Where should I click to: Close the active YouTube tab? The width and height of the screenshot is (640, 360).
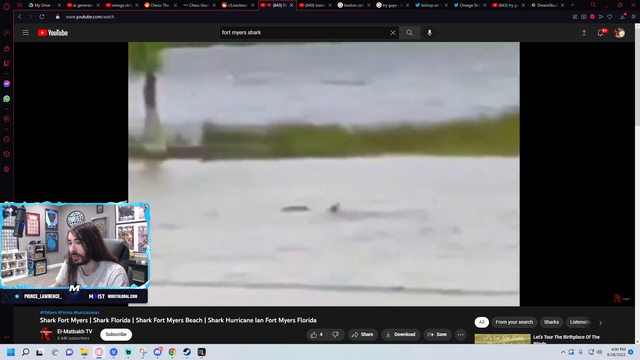tap(291, 5)
